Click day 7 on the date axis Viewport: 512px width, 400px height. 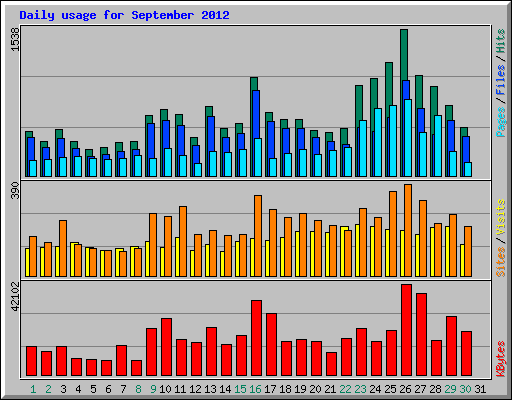[123, 389]
